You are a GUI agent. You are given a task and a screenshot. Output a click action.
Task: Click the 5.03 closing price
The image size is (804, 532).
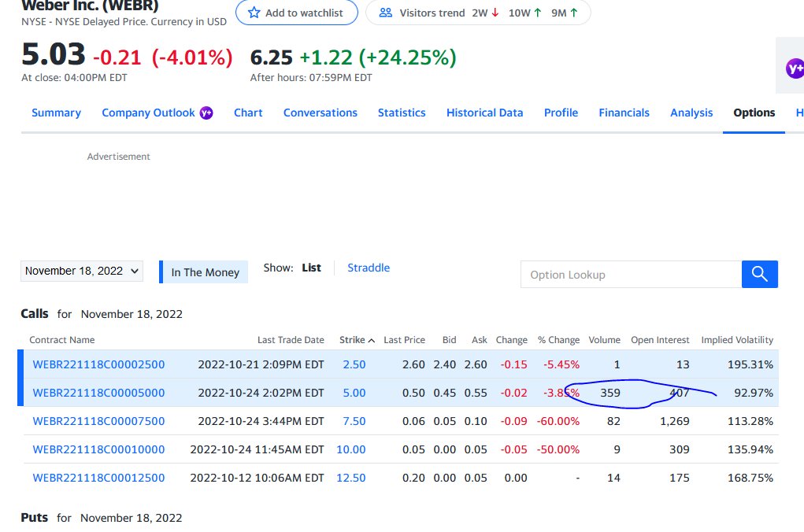[x=54, y=54]
